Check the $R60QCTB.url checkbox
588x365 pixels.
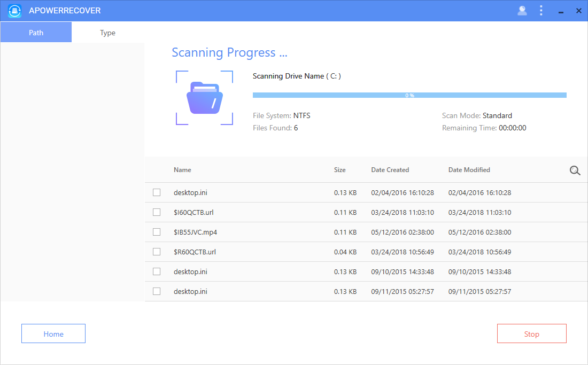coord(157,252)
